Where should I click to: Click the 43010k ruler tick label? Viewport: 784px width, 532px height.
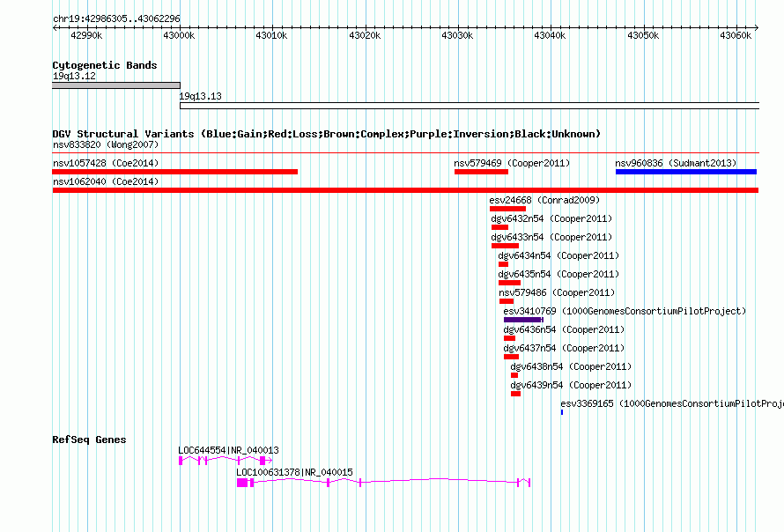click(x=271, y=35)
